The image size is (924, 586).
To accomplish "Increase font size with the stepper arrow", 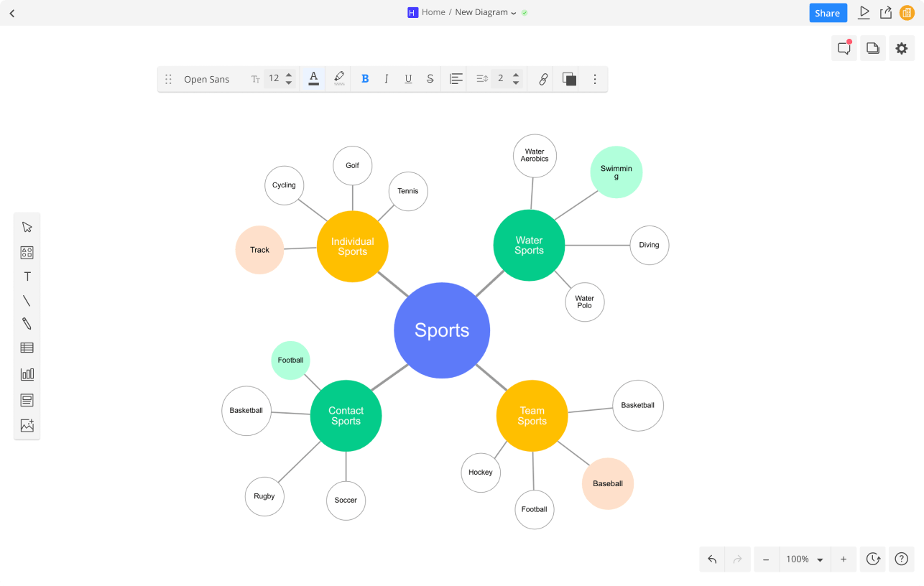I will [288, 75].
